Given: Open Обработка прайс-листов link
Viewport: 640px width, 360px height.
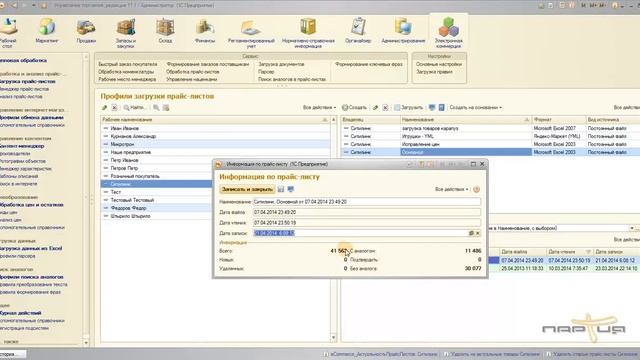Looking at the screenshot, I should pyautogui.click(x=193, y=72).
